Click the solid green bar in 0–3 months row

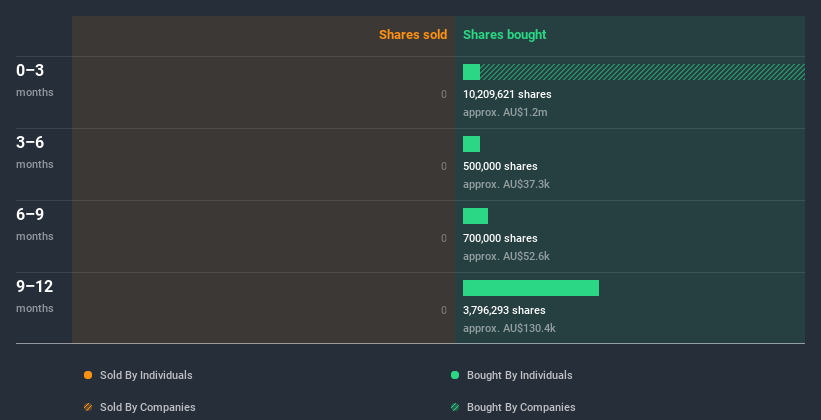point(471,72)
